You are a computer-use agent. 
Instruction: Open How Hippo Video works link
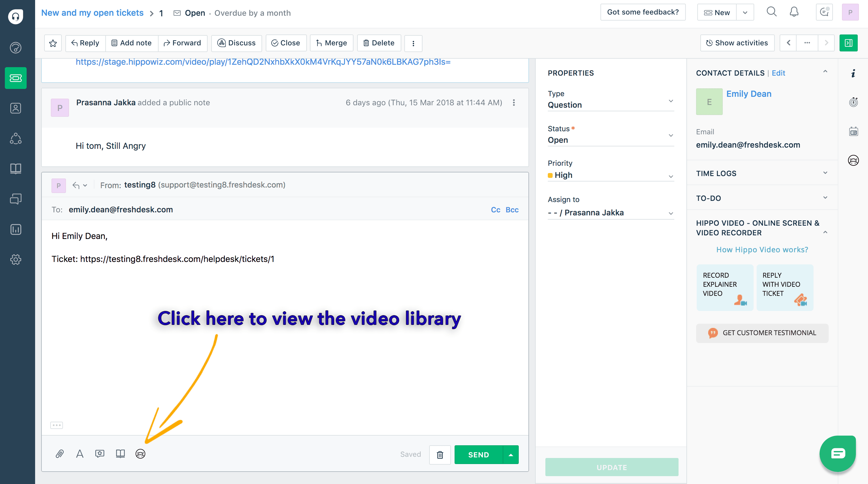(x=762, y=250)
